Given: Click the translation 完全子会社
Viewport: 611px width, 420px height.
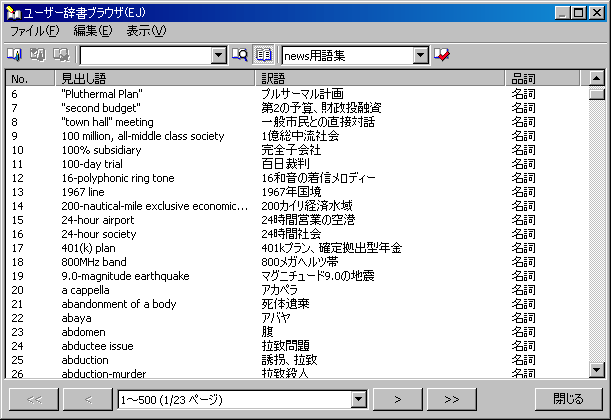Looking at the screenshot, I should point(291,150).
